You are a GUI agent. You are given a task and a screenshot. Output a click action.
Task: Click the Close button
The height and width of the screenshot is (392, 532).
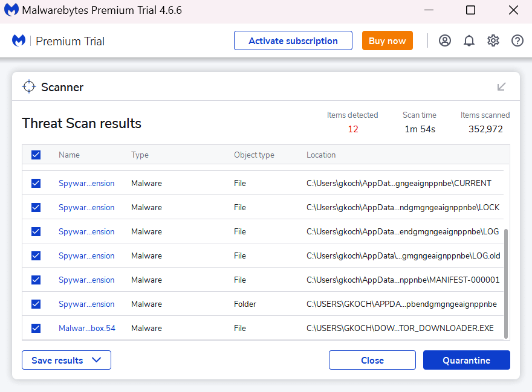372,360
